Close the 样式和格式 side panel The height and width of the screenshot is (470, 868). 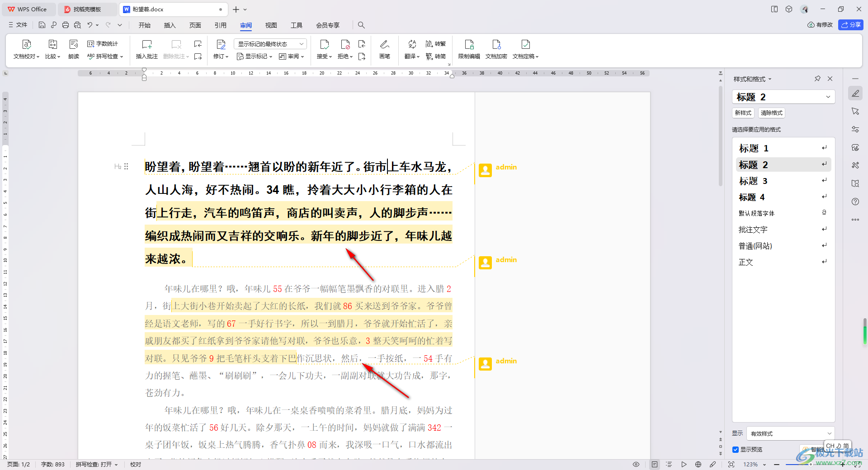(830, 79)
